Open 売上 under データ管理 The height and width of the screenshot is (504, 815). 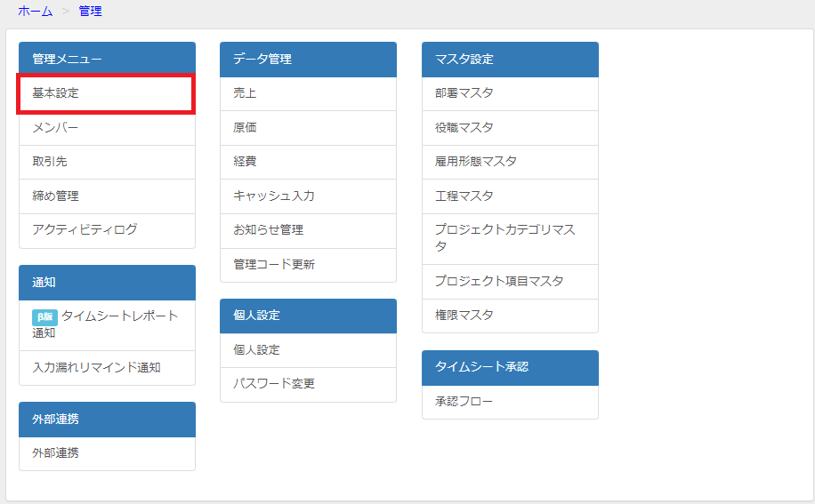(308, 93)
